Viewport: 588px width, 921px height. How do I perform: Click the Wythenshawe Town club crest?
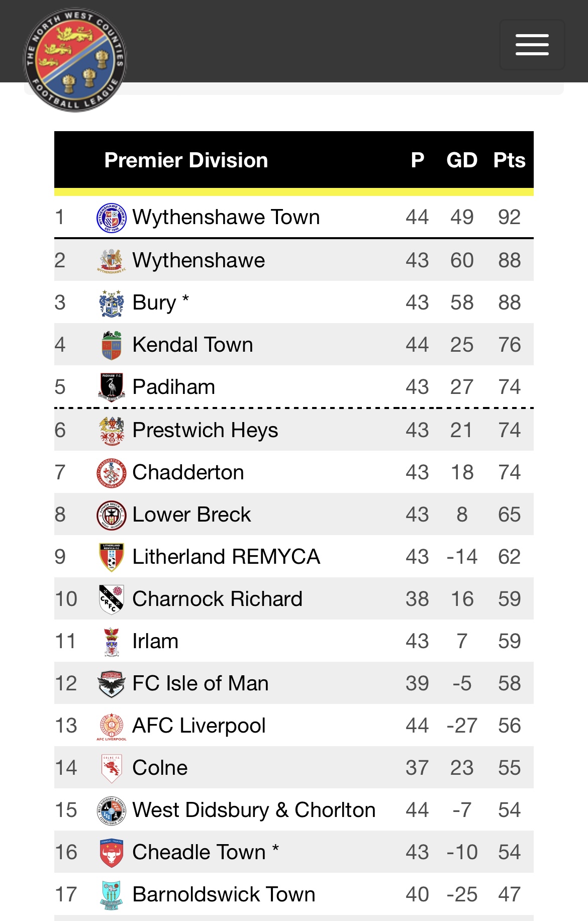(x=111, y=218)
